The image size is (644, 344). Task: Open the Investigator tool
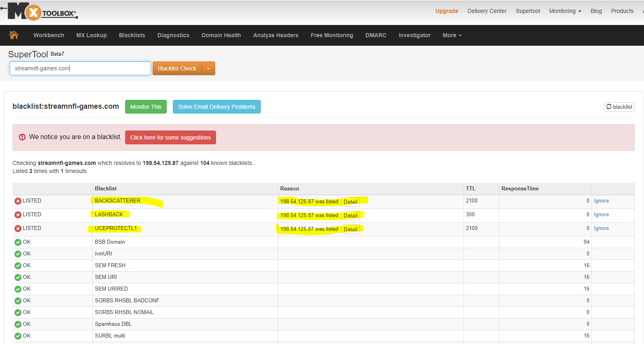click(415, 35)
